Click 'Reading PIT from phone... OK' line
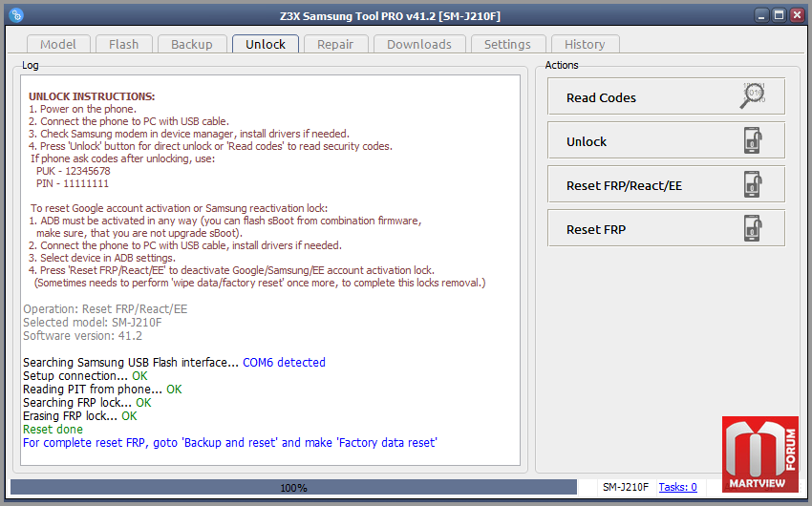This screenshot has width=812, height=506. pyautogui.click(x=102, y=390)
